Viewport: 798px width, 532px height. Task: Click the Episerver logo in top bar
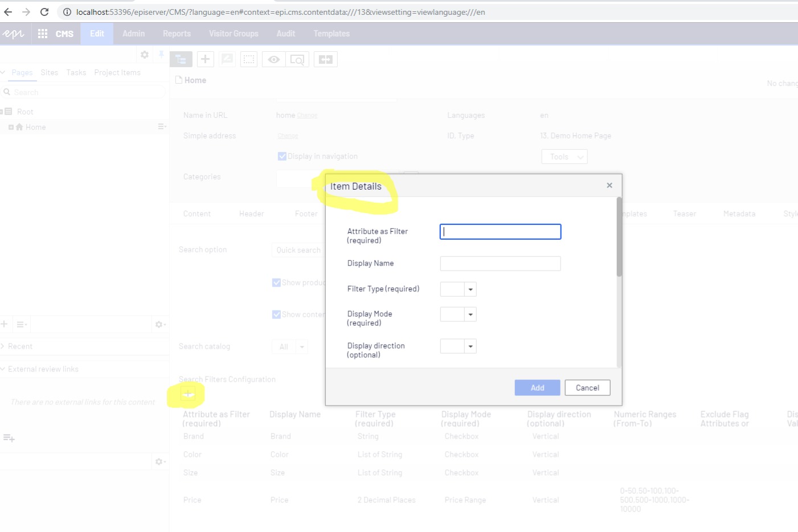13,34
